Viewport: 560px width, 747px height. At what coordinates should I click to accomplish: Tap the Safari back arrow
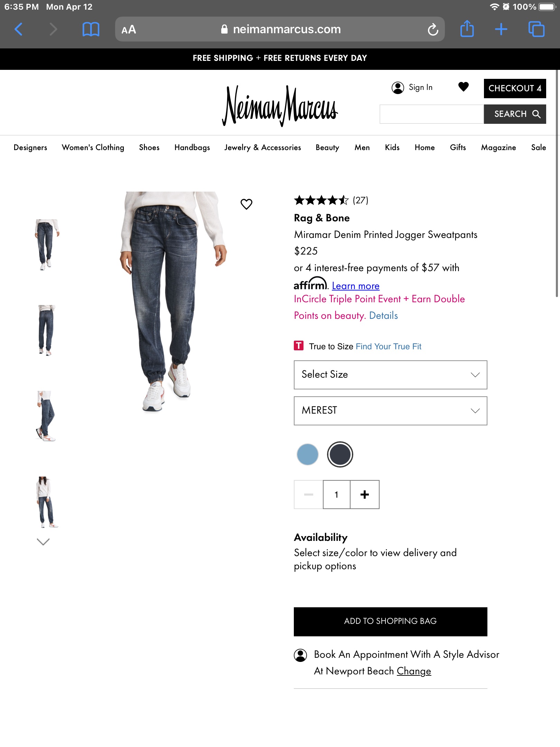(19, 29)
